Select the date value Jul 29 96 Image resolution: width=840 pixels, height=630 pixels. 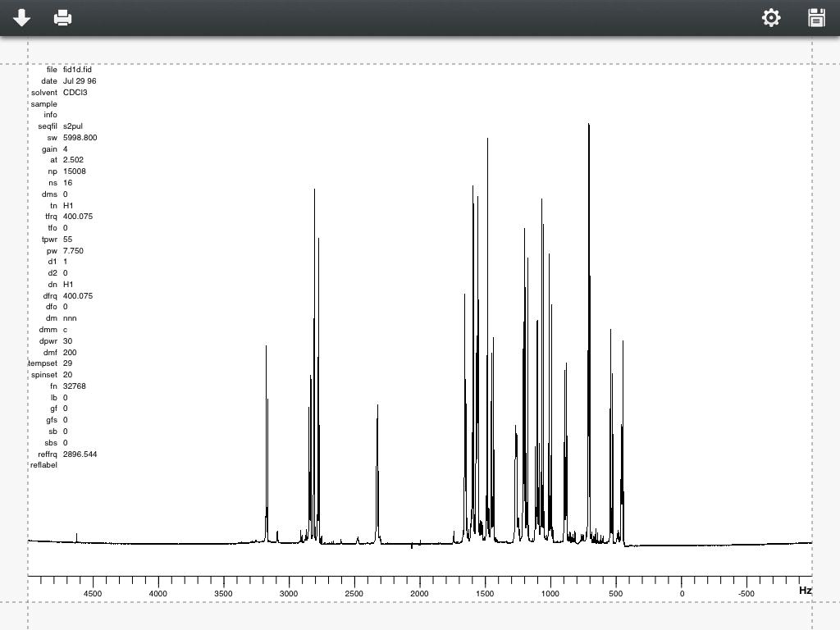(x=80, y=81)
